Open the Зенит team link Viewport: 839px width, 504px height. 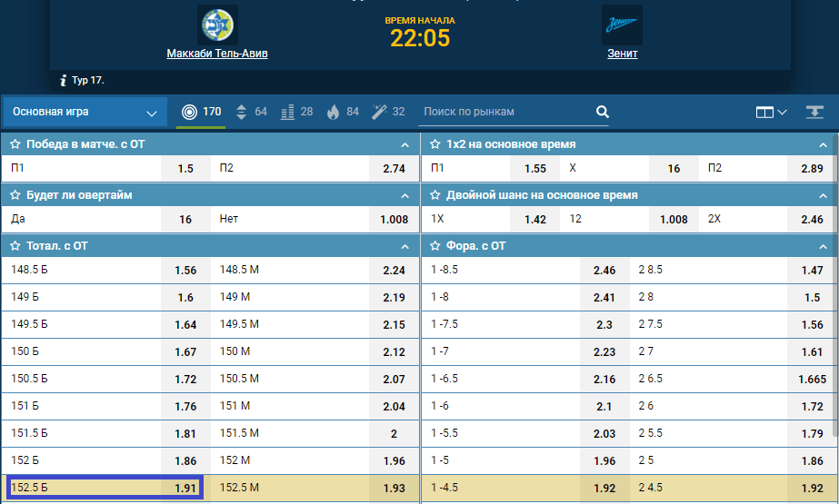click(623, 54)
